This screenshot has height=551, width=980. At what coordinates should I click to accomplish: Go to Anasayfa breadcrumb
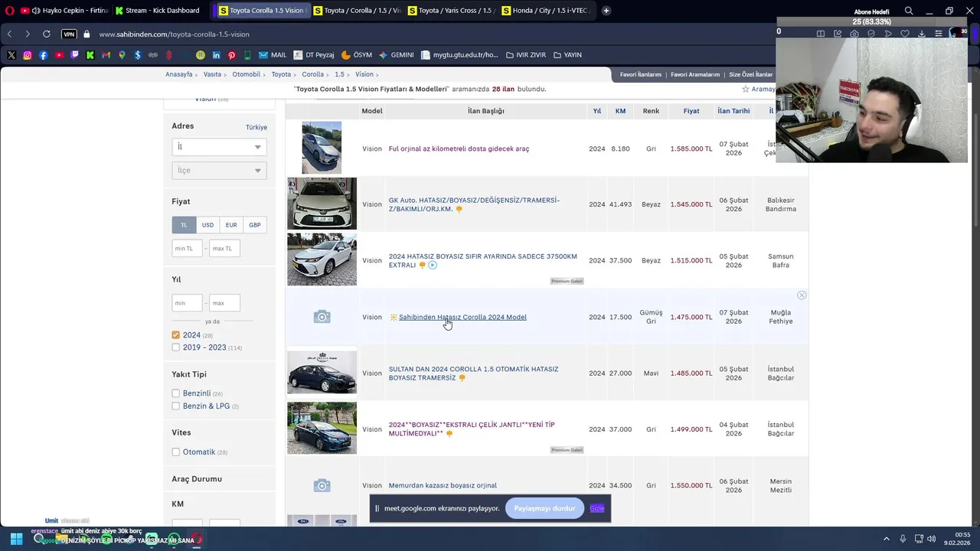tap(179, 74)
